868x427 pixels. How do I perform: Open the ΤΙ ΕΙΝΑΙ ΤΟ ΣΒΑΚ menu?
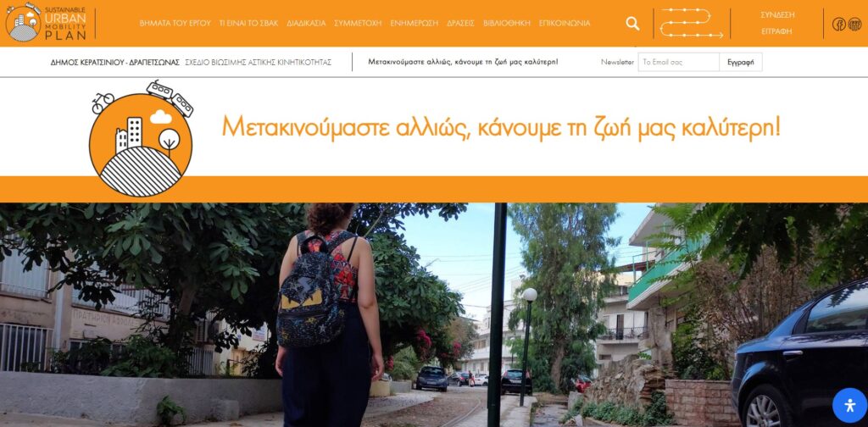[248, 23]
